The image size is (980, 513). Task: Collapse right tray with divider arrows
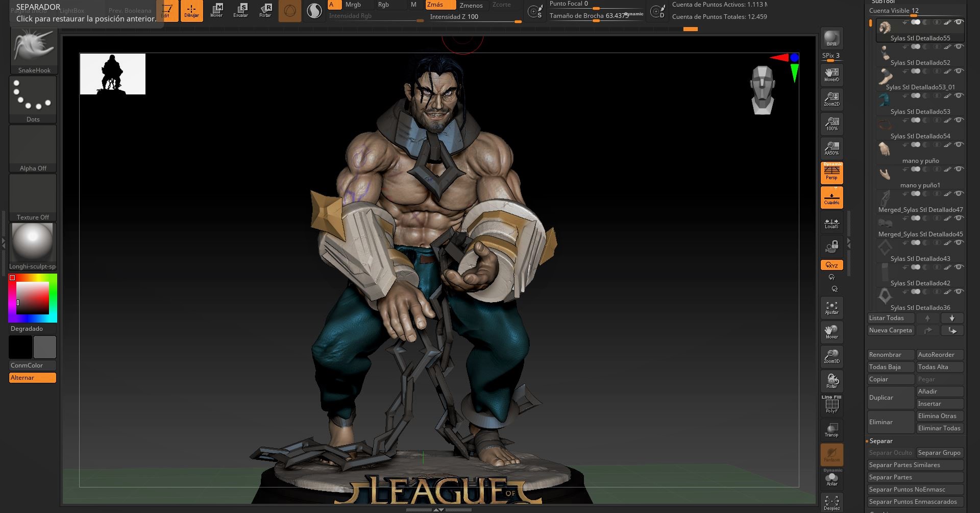coord(849,244)
